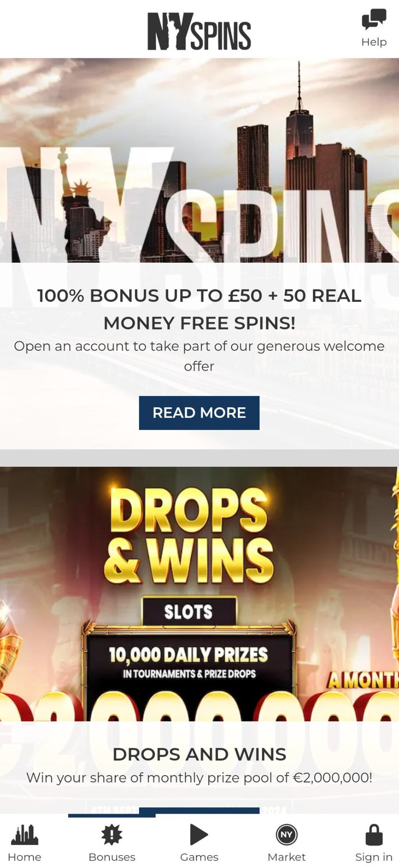
Task: Click the partially hidden Drops and Wins button
Action: pos(199,810)
